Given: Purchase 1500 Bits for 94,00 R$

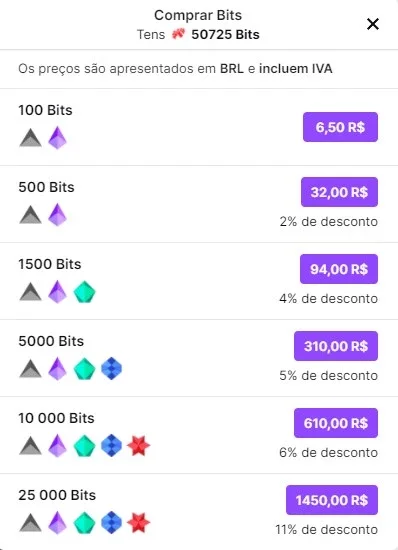Looking at the screenshot, I should [x=339, y=269].
